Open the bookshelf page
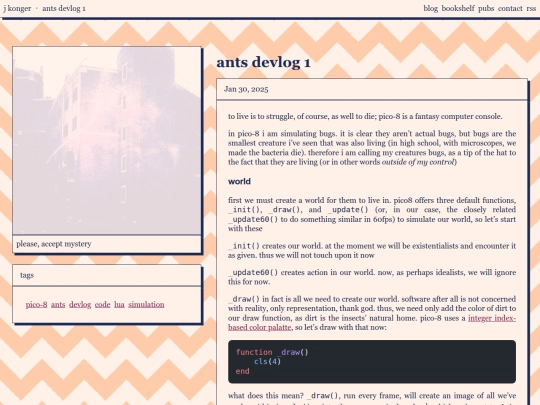 (458, 8)
